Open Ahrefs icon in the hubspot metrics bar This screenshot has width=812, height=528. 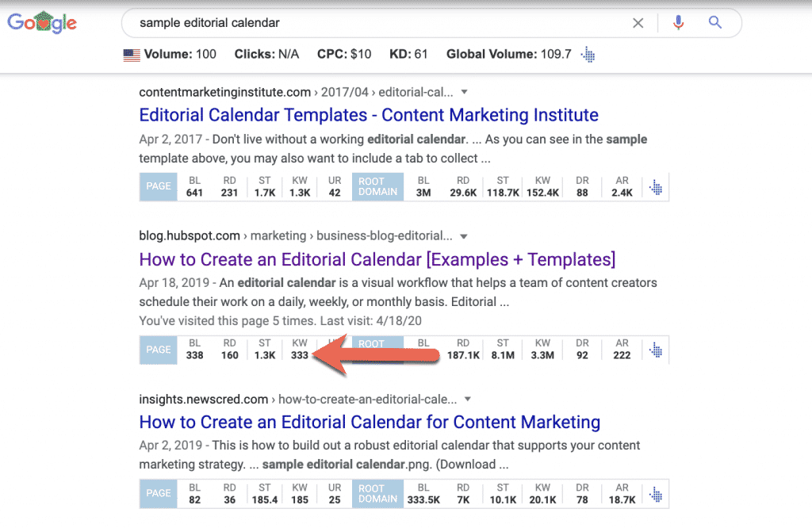pos(656,350)
